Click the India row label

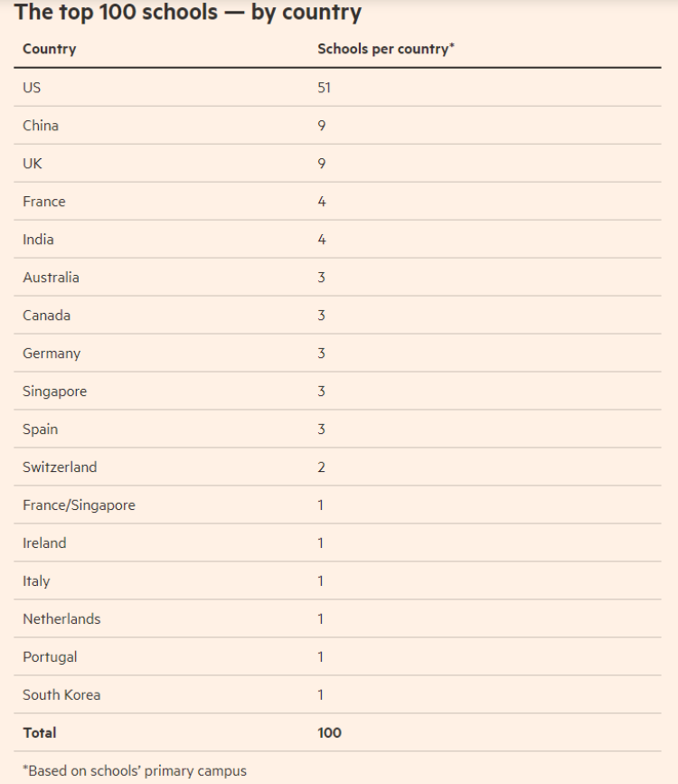[x=38, y=240]
